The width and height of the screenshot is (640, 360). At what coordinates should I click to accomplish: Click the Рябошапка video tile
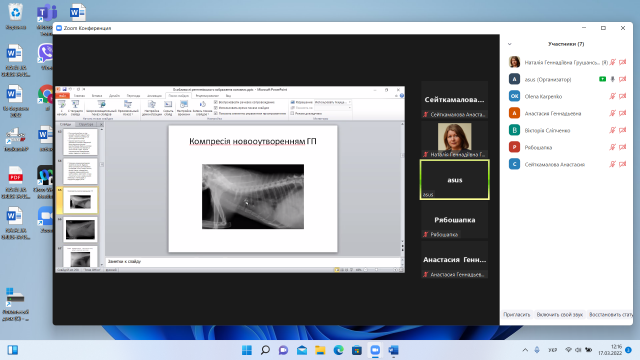click(455, 220)
